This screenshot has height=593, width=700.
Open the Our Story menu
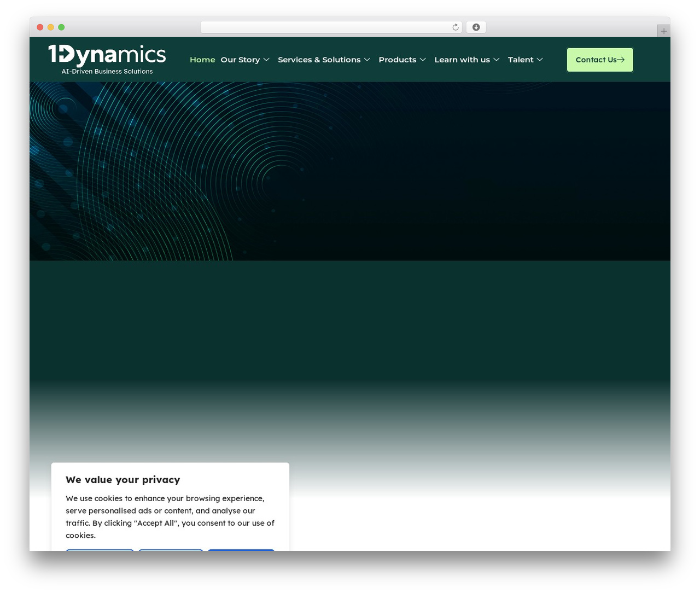click(240, 60)
